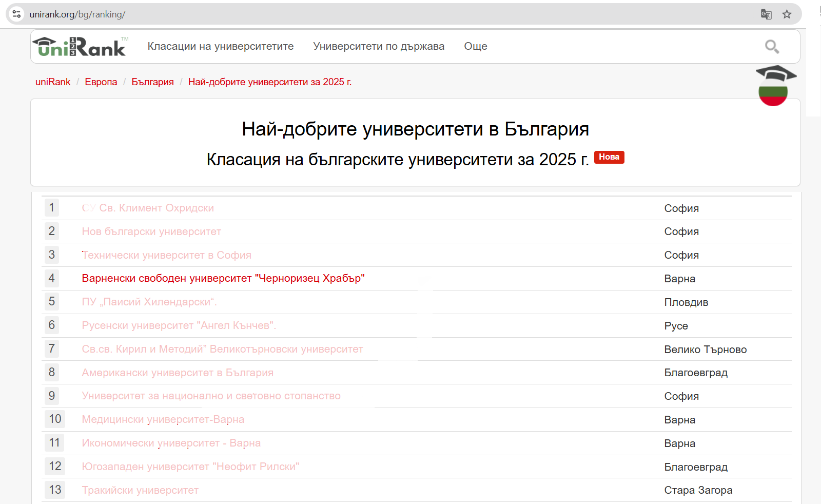Bookmark this page with the star icon
Image resolution: width=821 pixels, height=504 pixels.
pyautogui.click(x=787, y=14)
